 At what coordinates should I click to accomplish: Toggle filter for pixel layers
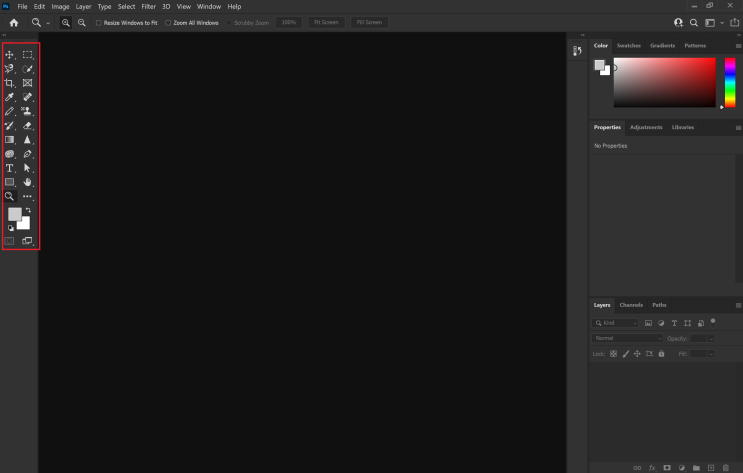click(648, 323)
